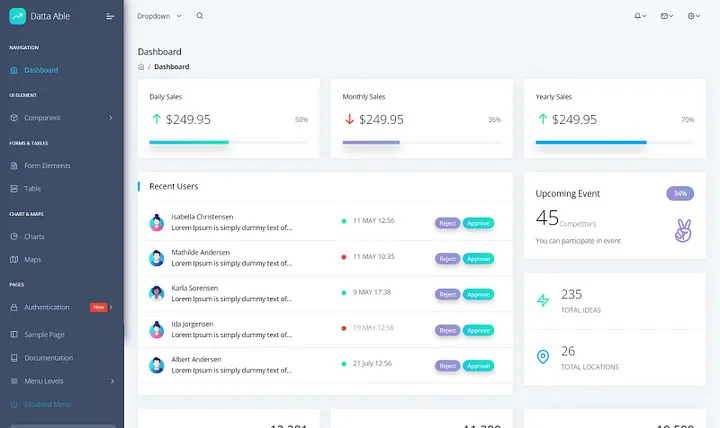The height and width of the screenshot is (428, 720).
Task: Click Ida Jorgensen's avatar
Action: coord(157,330)
